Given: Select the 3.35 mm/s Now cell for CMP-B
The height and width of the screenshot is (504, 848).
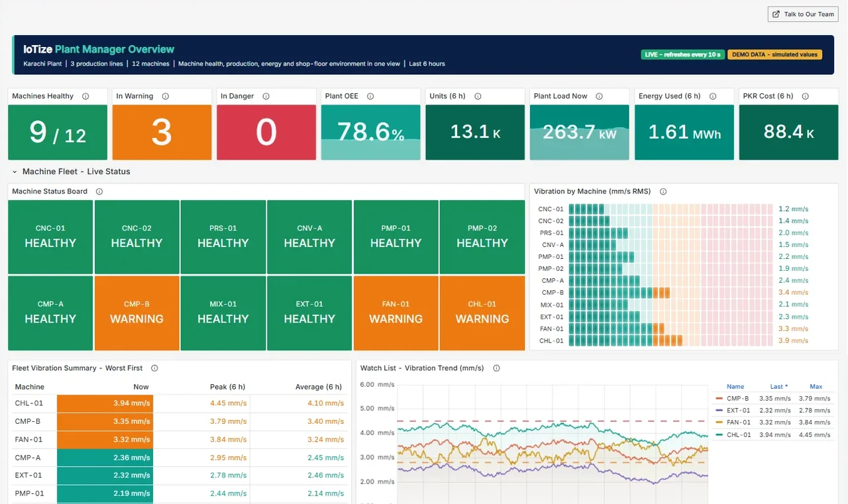Looking at the screenshot, I should [x=105, y=421].
